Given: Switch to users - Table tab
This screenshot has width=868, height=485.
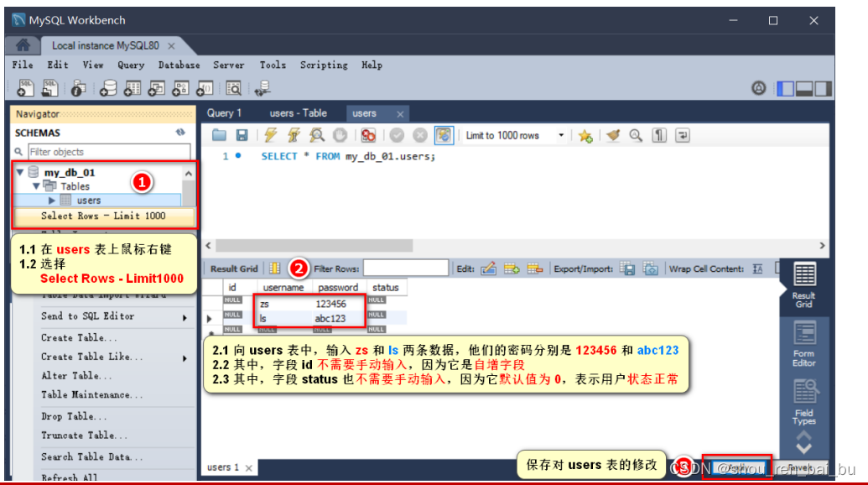Looking at the screenshot, I should click(299, 113).
